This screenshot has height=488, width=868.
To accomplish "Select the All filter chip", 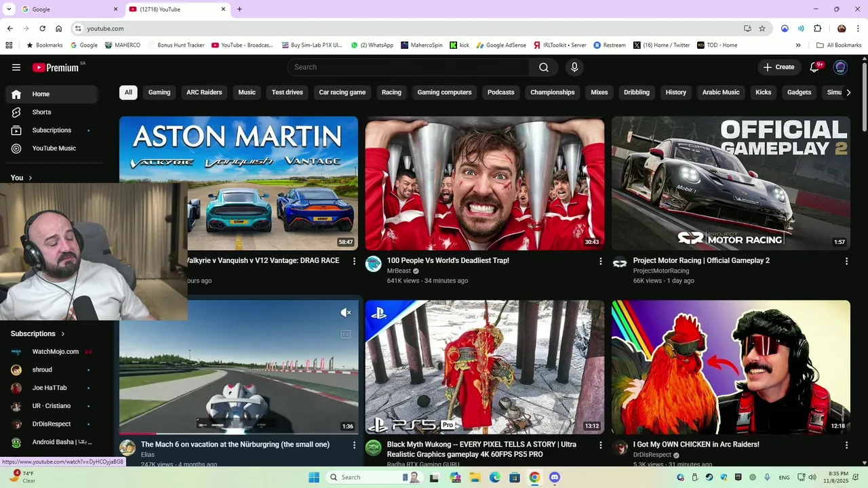I will (128, 92).
